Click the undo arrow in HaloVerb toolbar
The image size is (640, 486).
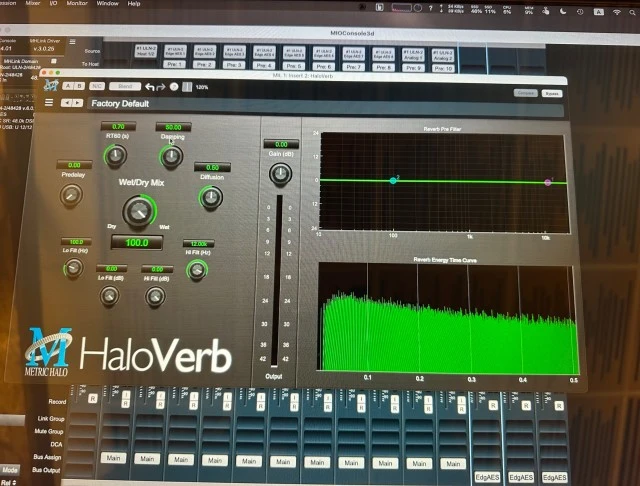click(150, 87)
